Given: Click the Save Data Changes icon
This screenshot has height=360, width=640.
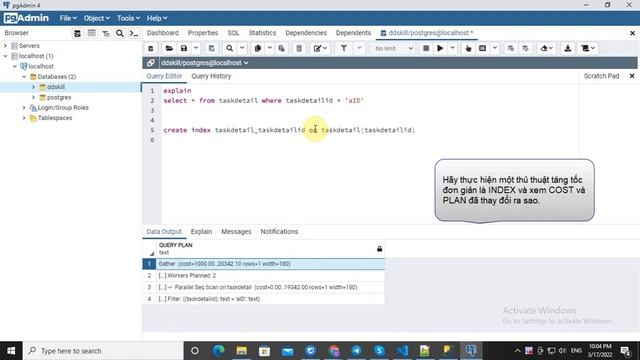Looking at the screenshot, I should pyautogui.click(x=211, y=48).
